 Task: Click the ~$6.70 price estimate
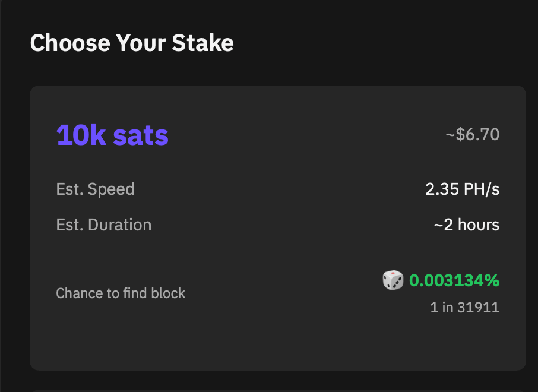[x=473, y=134]
